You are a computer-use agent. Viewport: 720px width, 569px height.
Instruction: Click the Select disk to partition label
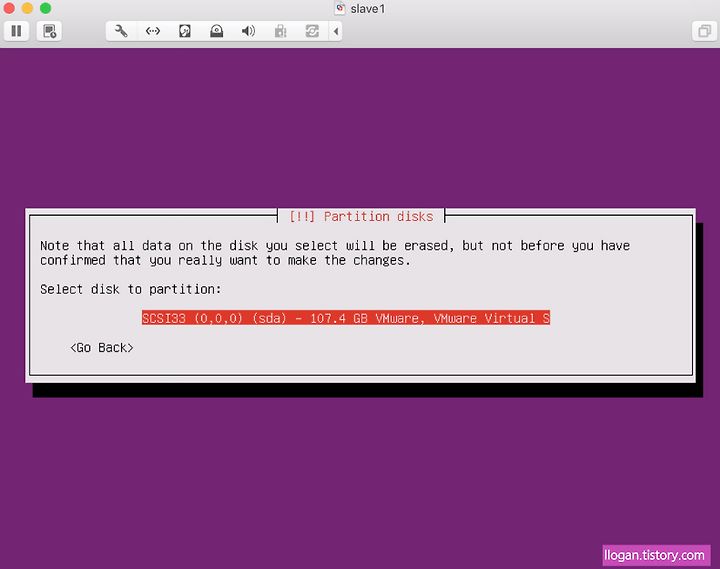tap(130, 289)
